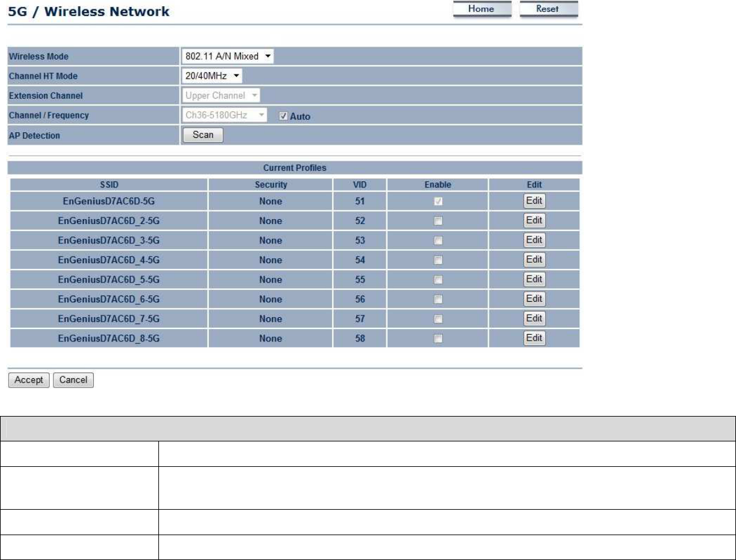Click the VID column header
The height and width of the screenshot is (560, 736).
(360, 185)
